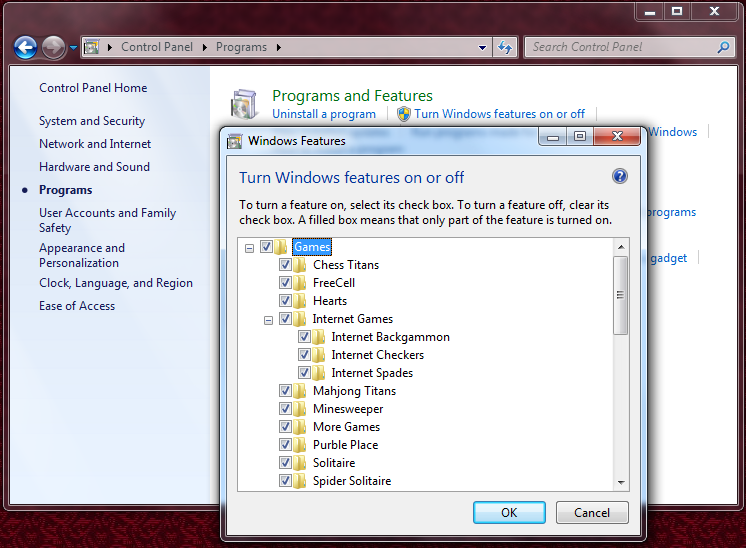This screenshot has width=746, height=548.
Task: Click the Hearts folder icon
Action: click(x=300, y=301)
